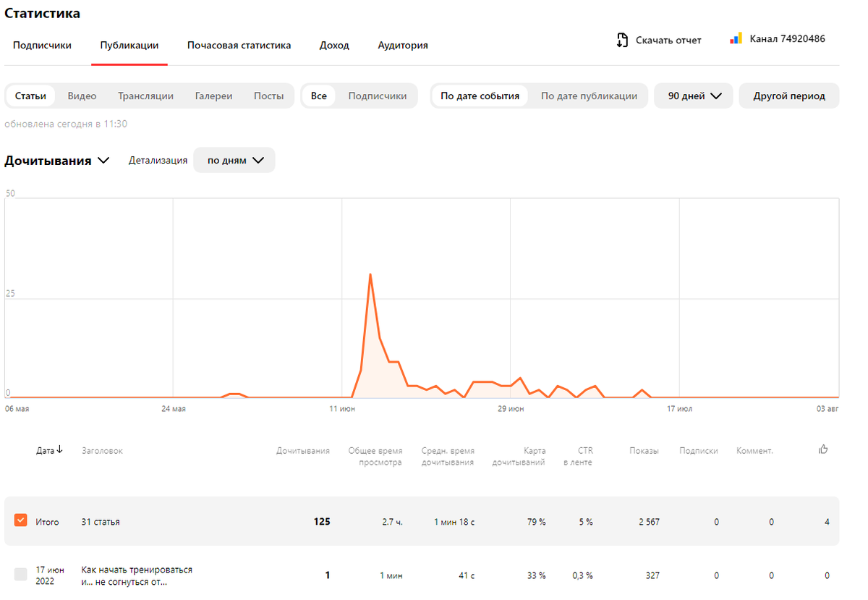Click the 2.7 ч. total viewing time

pos(391,521)
